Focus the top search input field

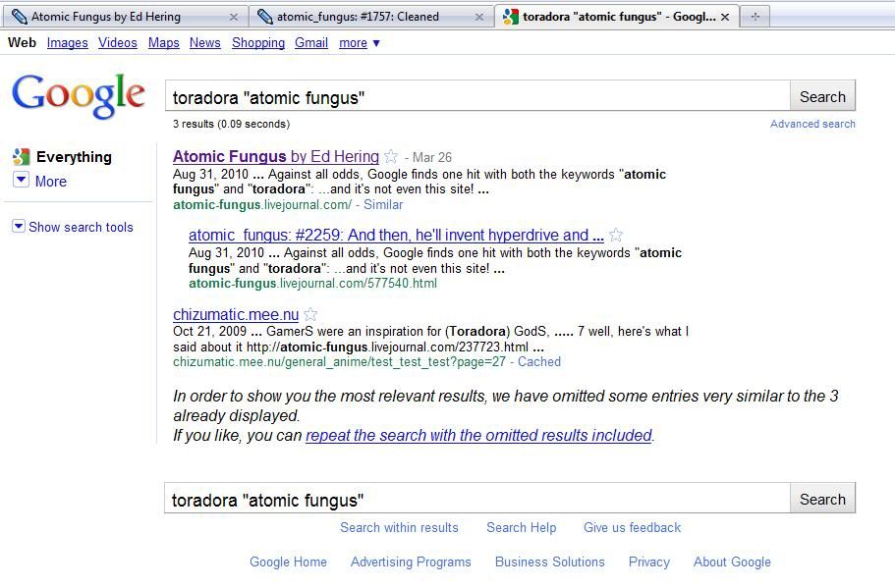477,96
